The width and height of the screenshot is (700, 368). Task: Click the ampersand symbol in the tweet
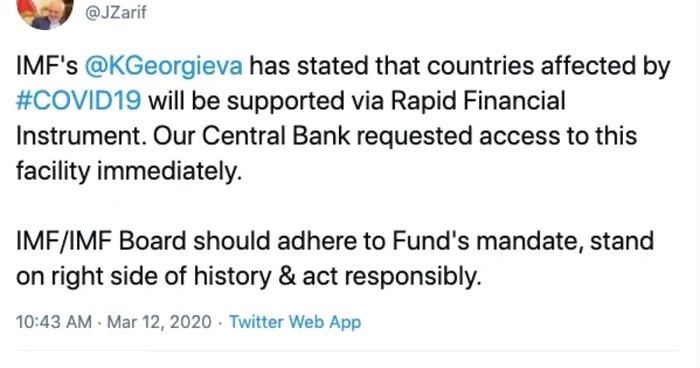[x=287, y=276]
